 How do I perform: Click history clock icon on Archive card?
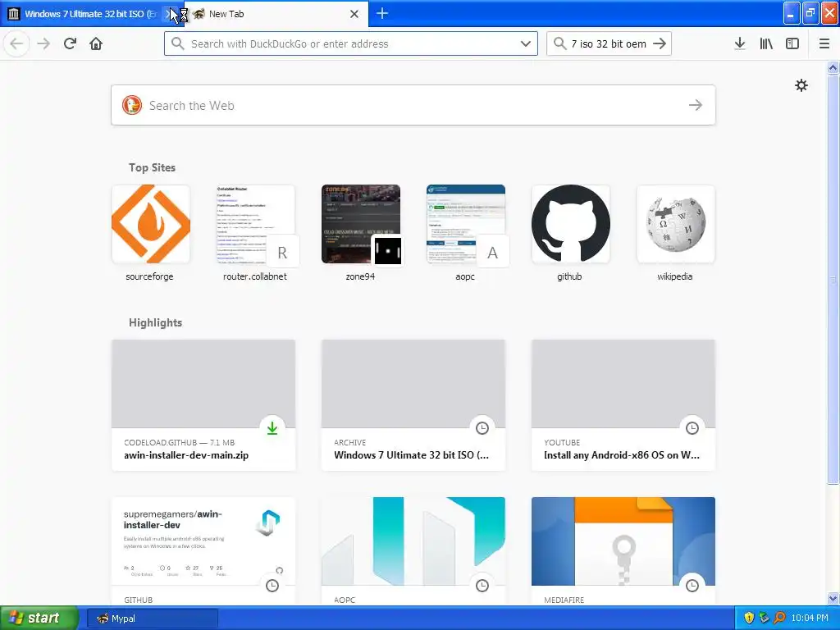tap(482, 428)
